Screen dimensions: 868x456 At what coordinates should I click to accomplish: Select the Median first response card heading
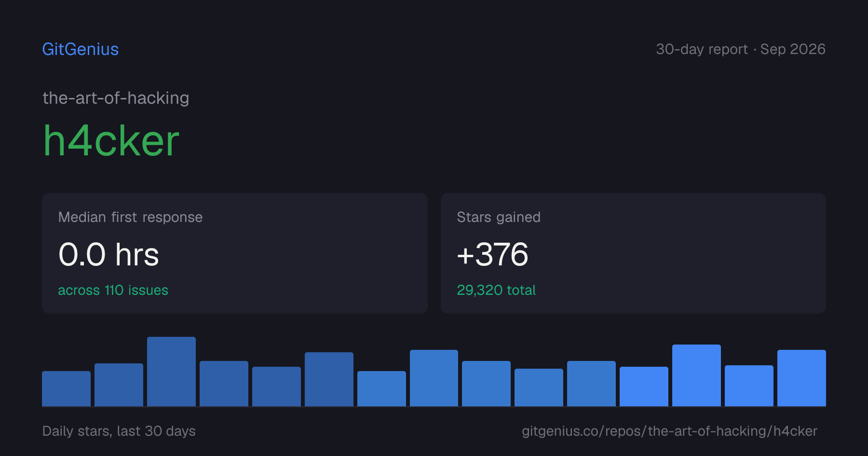130,217
